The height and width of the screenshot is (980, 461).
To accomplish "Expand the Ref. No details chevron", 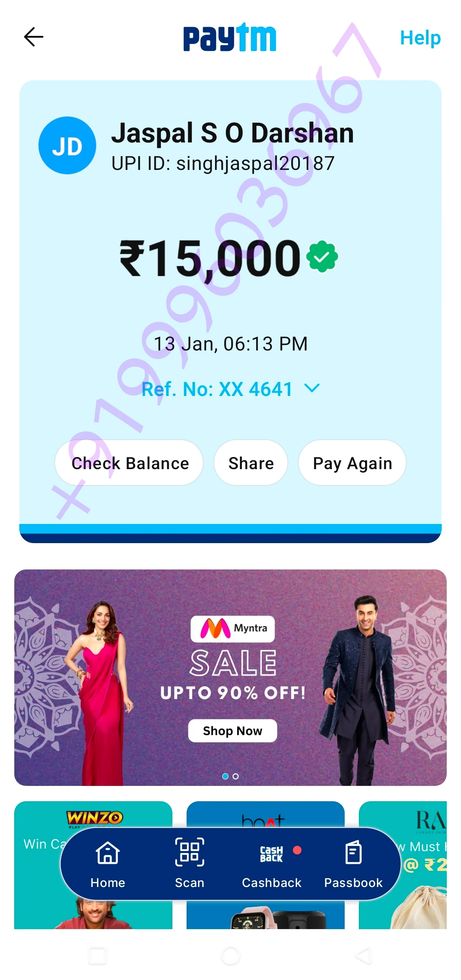I will coord(312,388).
